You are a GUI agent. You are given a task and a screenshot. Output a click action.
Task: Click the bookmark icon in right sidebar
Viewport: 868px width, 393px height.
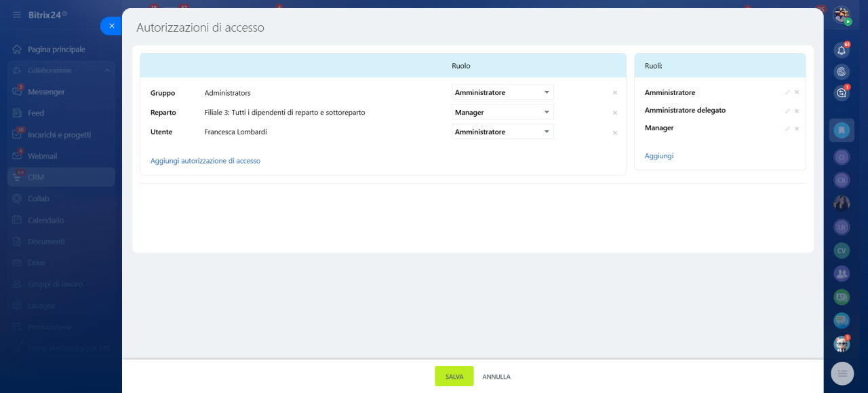tap(842, 130)
